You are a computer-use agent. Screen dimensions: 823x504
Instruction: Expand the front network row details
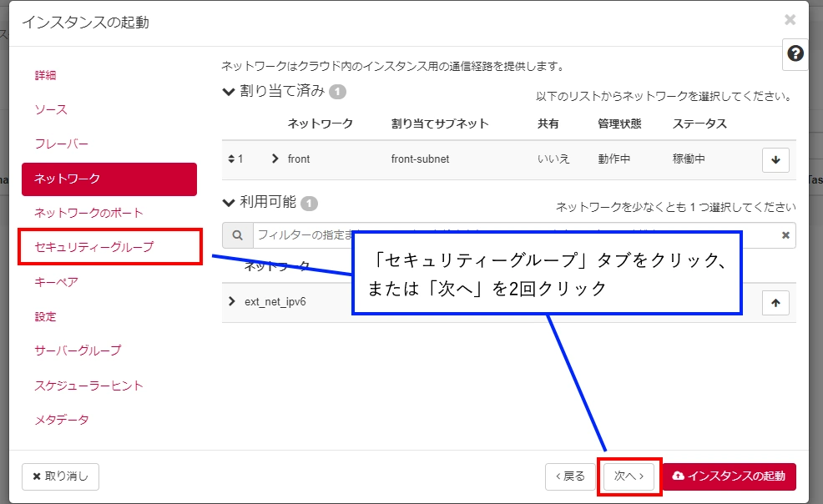tap(275, 159)
